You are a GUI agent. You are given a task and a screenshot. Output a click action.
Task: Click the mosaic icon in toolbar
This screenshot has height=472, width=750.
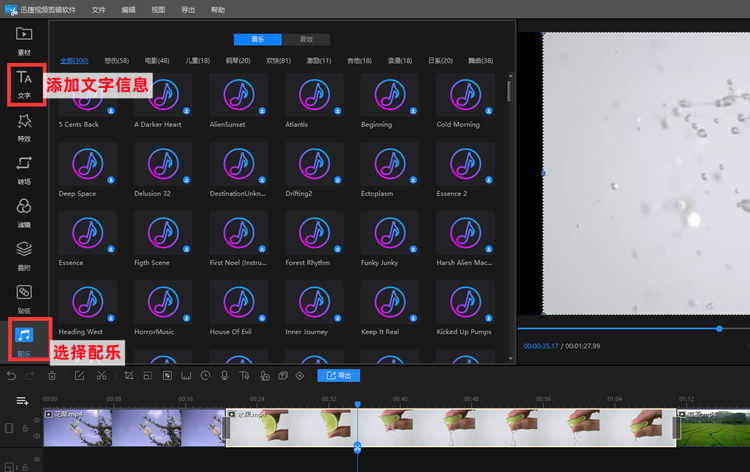[167, 376]
